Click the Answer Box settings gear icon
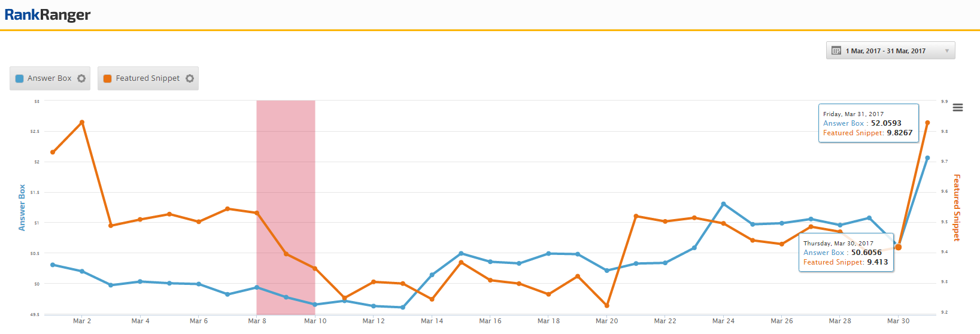Image resolution: width=980 pixels, height=334 pixels. point(81,78)
